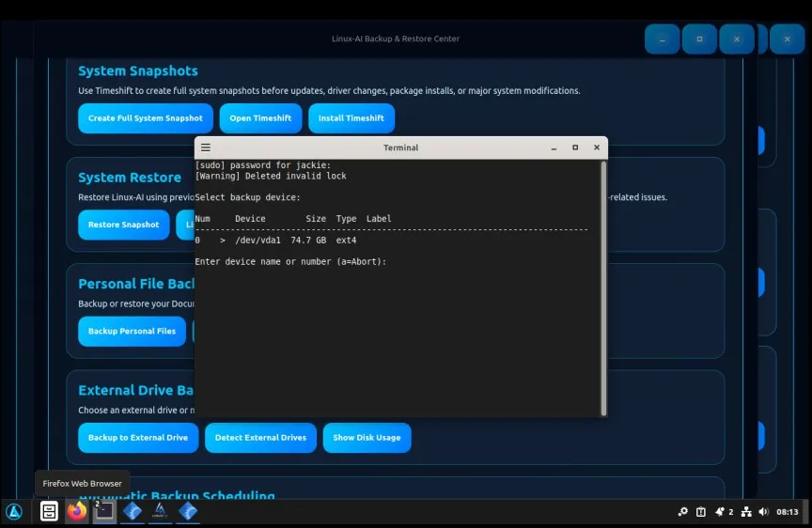Click 'Enter device name or number' prompt
The height and width of the screenshot is (528, 812).
pos(290,262)
